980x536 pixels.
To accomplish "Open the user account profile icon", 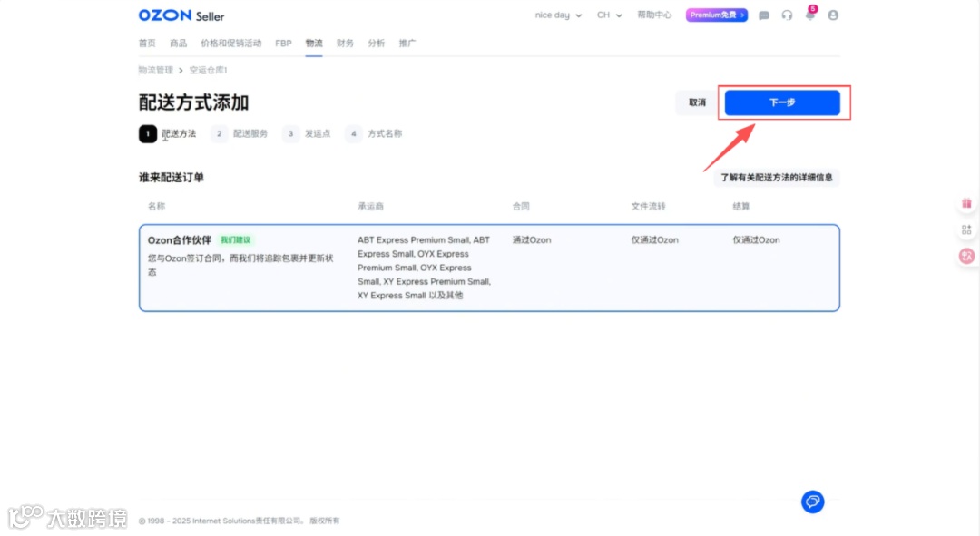I will (833, 15).
